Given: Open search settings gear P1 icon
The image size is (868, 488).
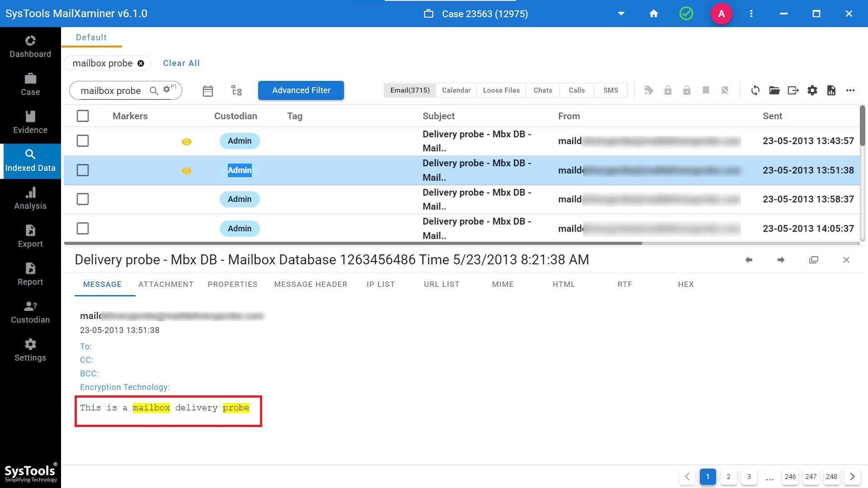Looking at the screenshot, I should [x=170, y=89].
